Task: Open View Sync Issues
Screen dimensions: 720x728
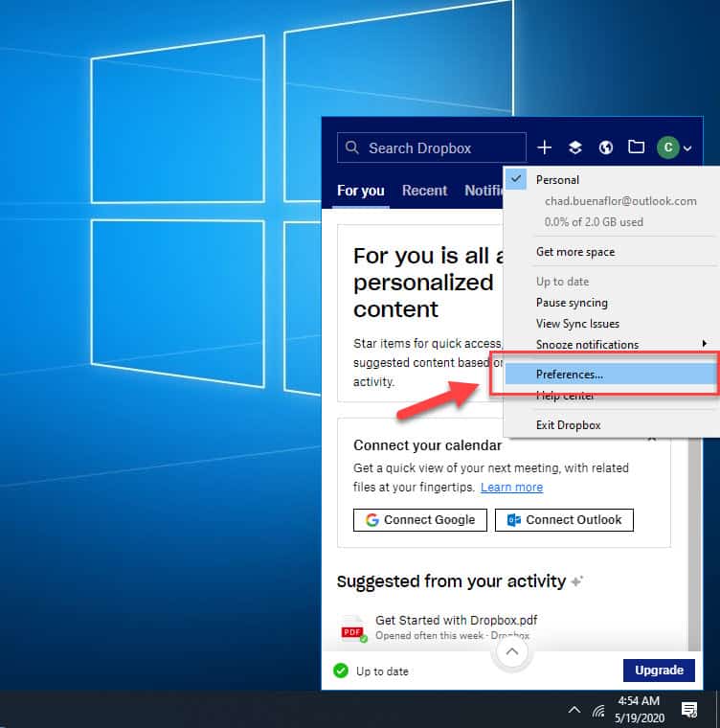Action: [577, 324]
